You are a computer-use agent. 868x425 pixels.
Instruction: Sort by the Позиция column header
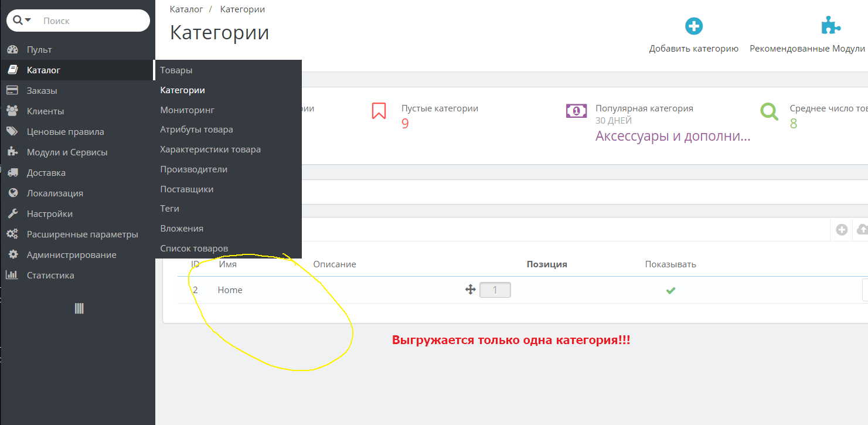pyautogui.click(x=547, y=264)
